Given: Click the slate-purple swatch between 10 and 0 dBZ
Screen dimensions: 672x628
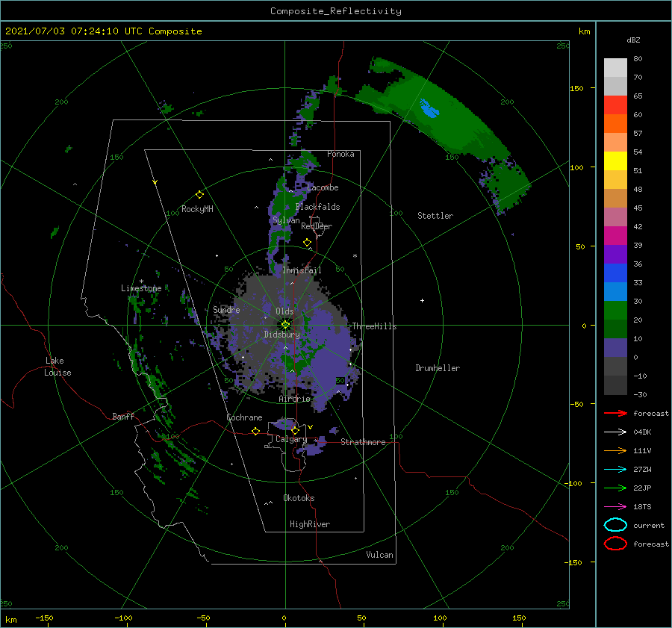Looking at the screenshot, I should tap(615, 348).
